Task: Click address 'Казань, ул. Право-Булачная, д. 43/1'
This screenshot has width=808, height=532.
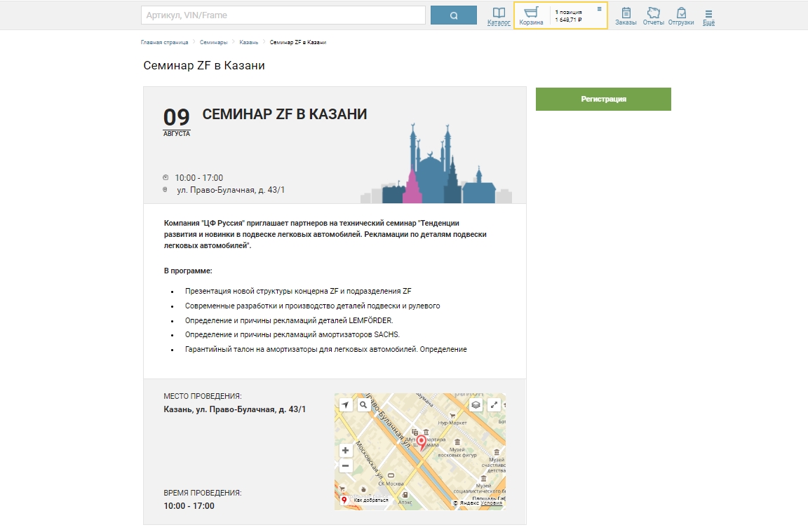Action: (x=234, y=409)
